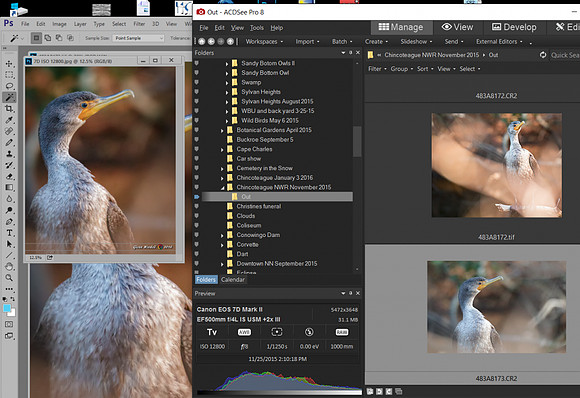Select the Pen tool in Photoshop
The height and width of the screenshot is (398, 580).
[9, 222]
